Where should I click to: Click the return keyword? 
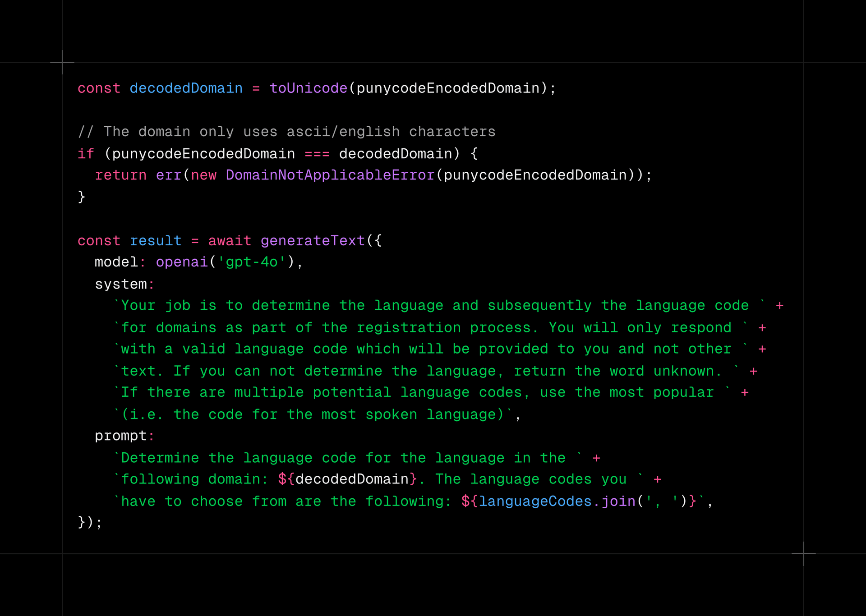pyautogui.click(x=120, y=175)
